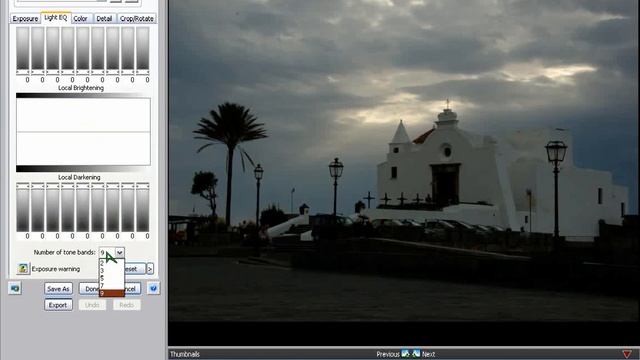Viewport: 640px width, 360px height.
Task: Click the Exposure warning icon button
Action: pos(23,269)
